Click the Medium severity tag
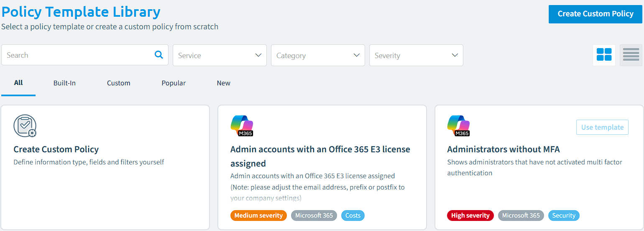This screenshot has height=231, width=644. click(x=258, y=216)
